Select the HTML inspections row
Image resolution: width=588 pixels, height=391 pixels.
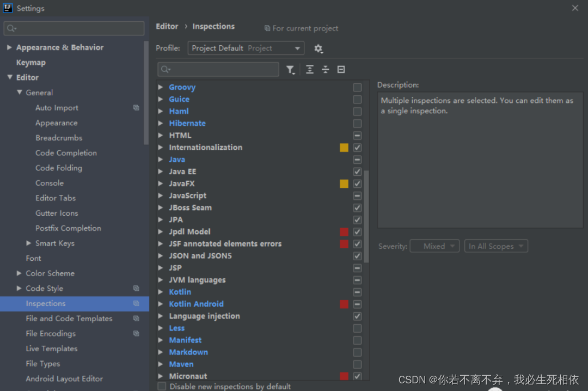point(260,136)
